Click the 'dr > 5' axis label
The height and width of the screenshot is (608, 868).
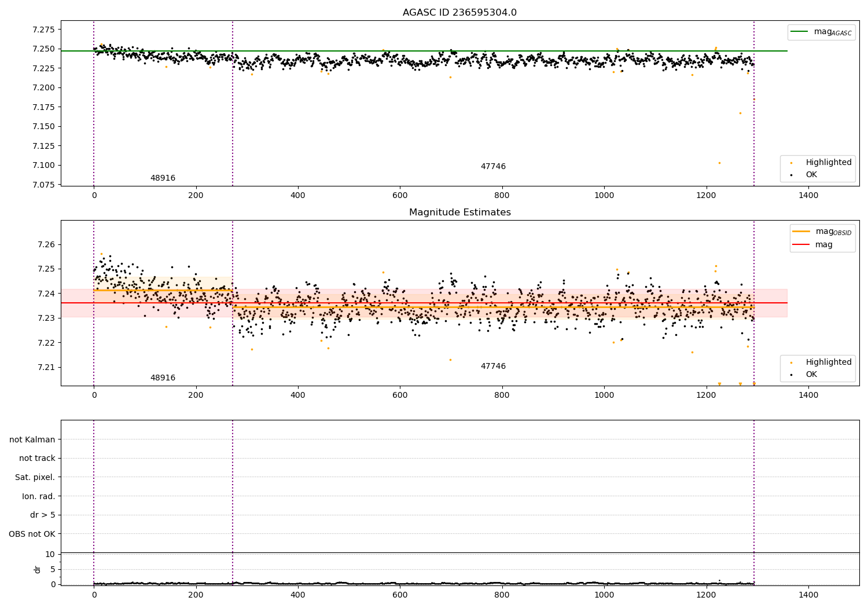pyautogui.click(x=42, y=515)
